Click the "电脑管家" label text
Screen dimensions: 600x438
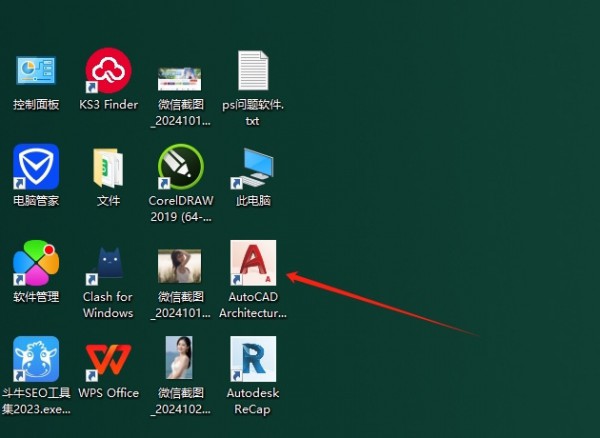click(x=36, y=200)
